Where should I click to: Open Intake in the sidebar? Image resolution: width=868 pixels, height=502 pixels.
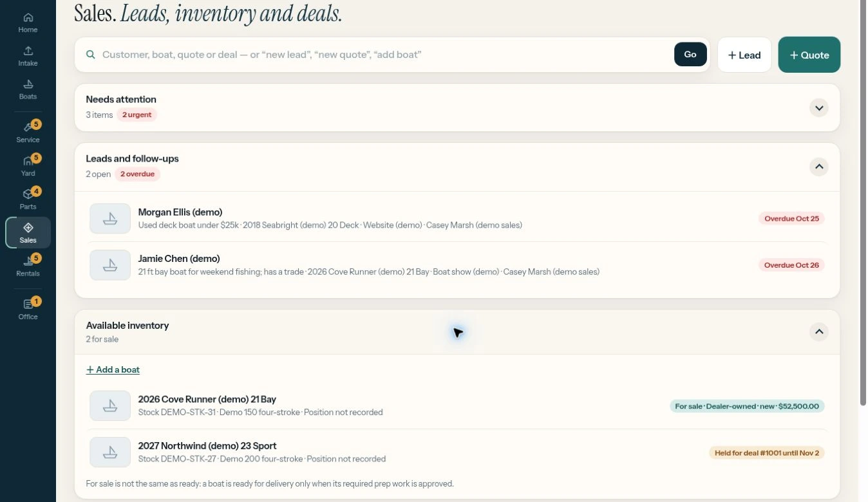[x=28, y=56]
